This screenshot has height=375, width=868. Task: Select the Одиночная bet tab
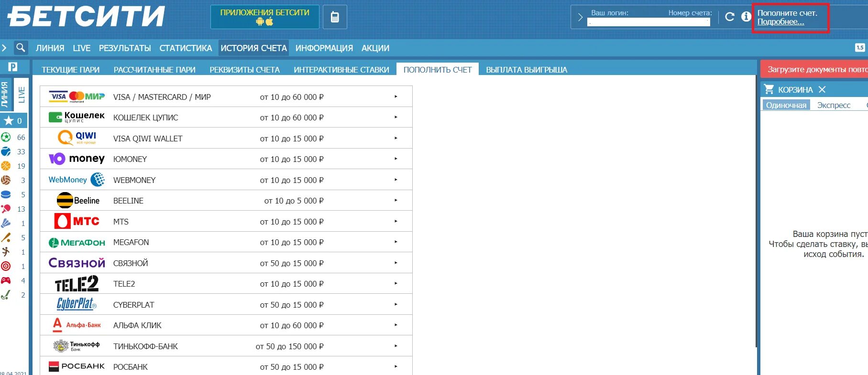point(786,105)
